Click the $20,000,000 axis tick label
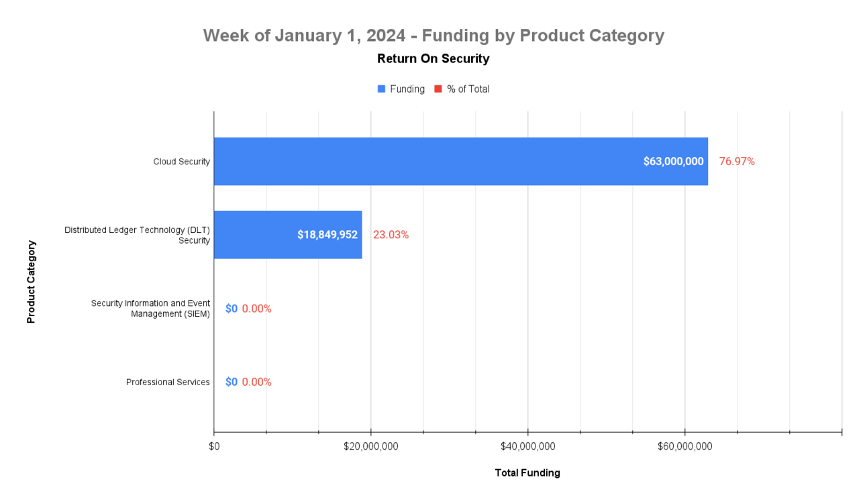Image resolution: width=867 pixels, height=504 pixels. pos(371,446)
